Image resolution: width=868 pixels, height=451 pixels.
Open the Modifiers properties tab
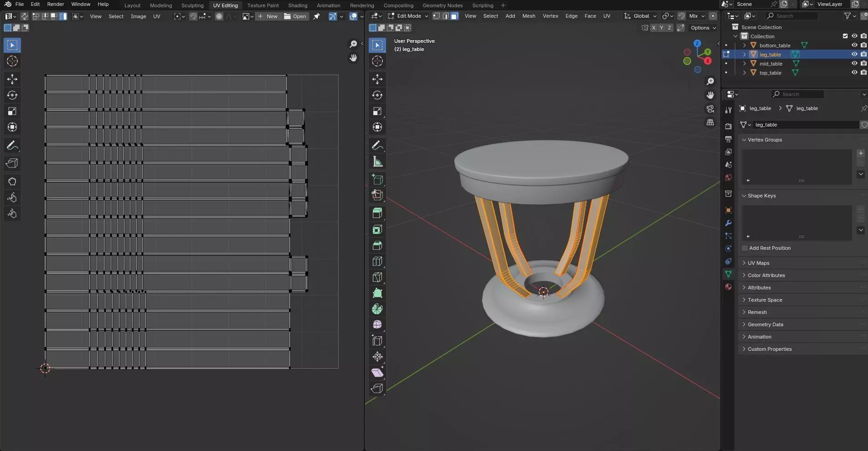coord(728,223)
